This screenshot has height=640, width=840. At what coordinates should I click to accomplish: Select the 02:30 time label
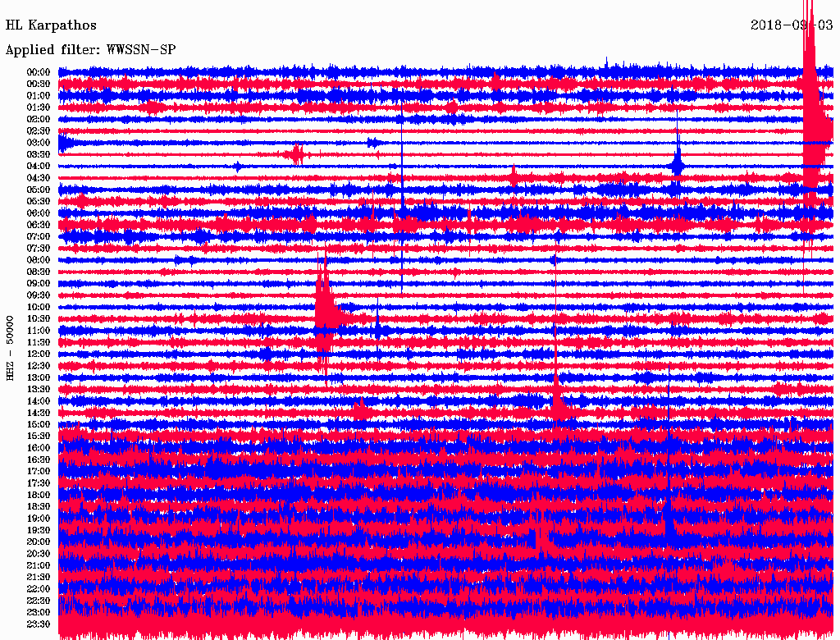[x=38, y=131]
